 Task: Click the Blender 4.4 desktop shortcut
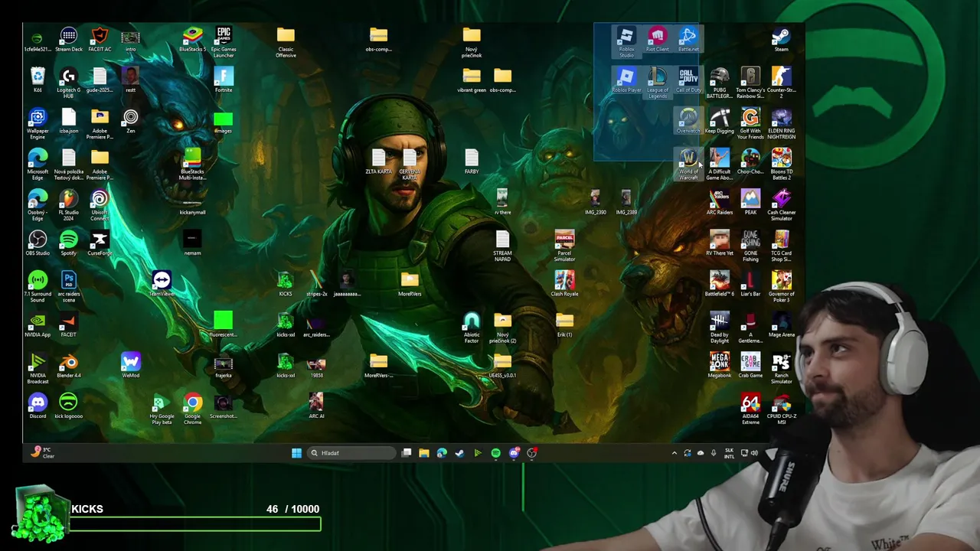pos(69,365)
